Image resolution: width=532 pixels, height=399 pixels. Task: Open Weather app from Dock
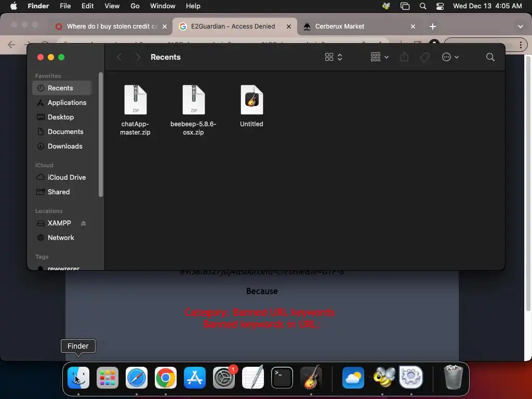pos(353,378)
